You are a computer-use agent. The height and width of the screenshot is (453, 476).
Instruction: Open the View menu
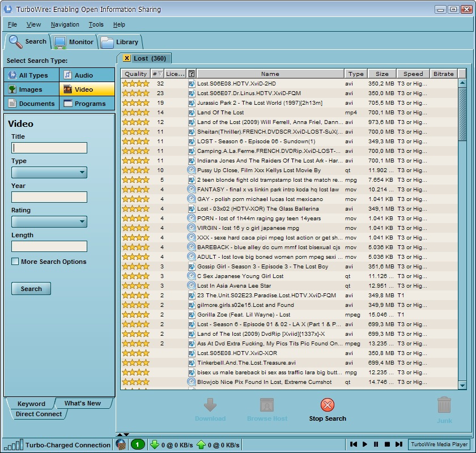tap(33, 24)
